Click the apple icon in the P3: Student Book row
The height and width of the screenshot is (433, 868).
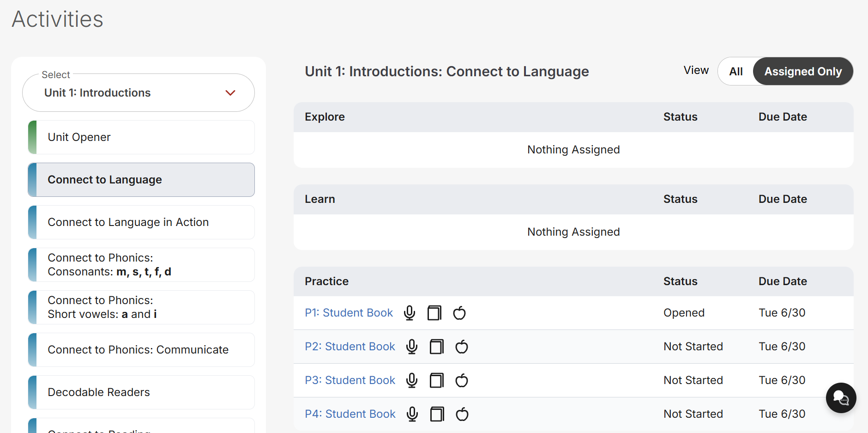[x=462, y=380]
